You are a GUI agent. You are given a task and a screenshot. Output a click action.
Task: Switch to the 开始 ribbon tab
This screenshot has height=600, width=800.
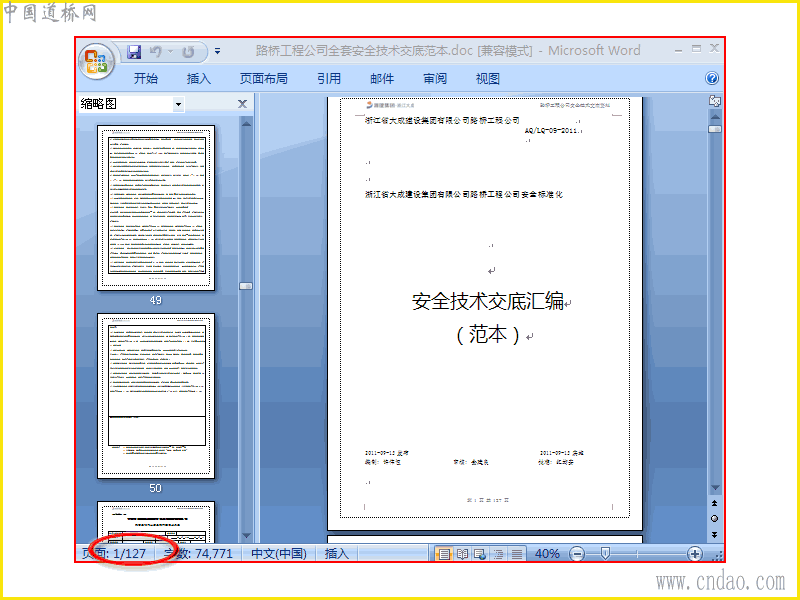point(145,79)
